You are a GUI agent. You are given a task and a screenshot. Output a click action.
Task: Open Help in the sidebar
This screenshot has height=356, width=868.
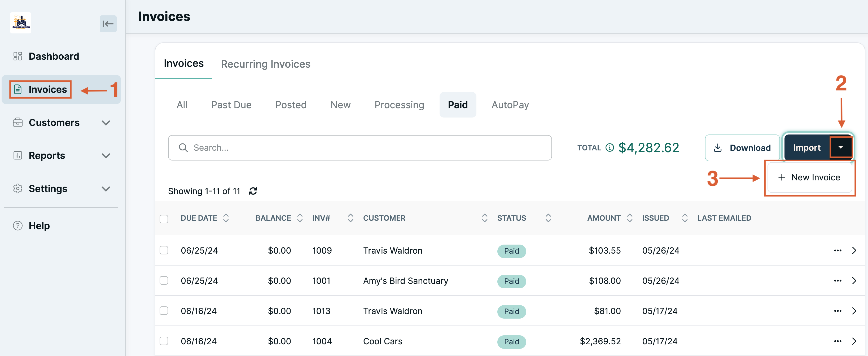pyautogui.click(x=39, y=225)
